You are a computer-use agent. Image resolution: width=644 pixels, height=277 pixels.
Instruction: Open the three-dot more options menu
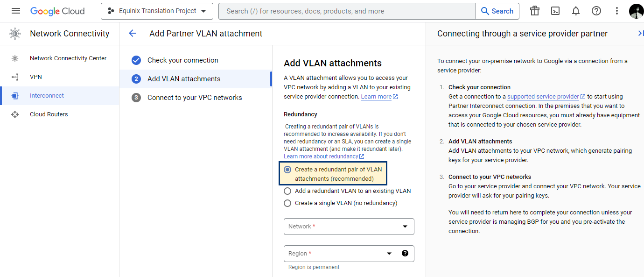click(x=617, y=11)
